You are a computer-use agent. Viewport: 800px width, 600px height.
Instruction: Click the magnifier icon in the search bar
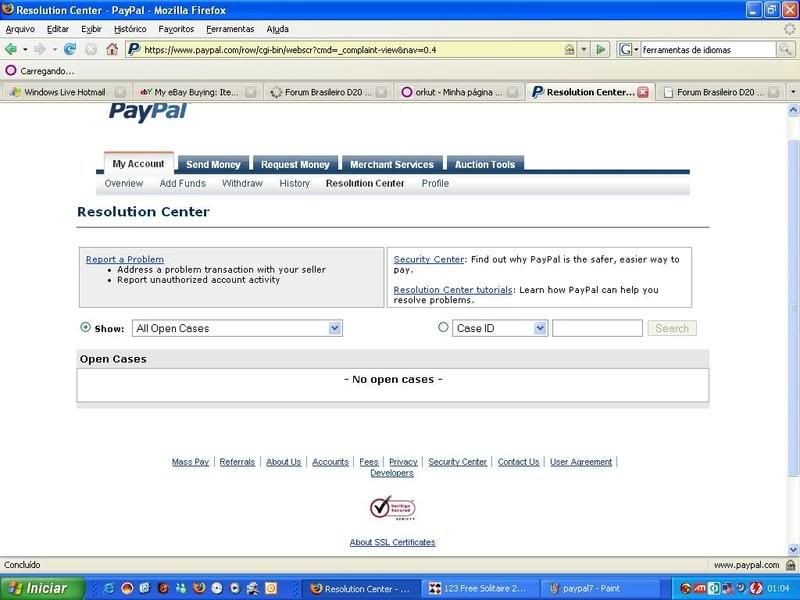pyautogui.click(x=785, y=49)
